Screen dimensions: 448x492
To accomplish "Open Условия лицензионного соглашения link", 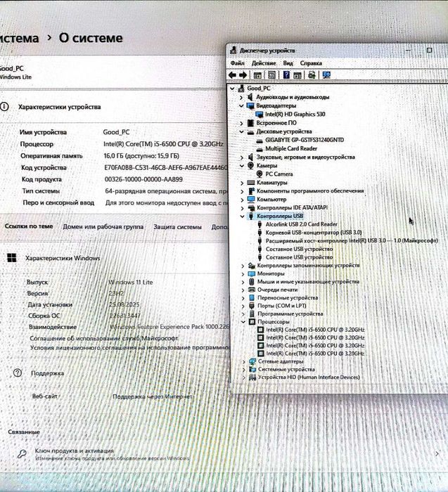I will click(x=129, y=348).
